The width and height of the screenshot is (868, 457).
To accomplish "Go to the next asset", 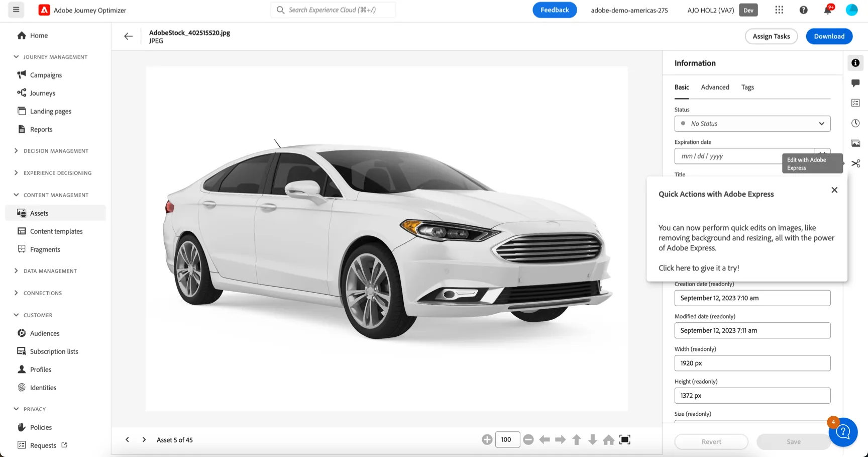I will (144, 440).
